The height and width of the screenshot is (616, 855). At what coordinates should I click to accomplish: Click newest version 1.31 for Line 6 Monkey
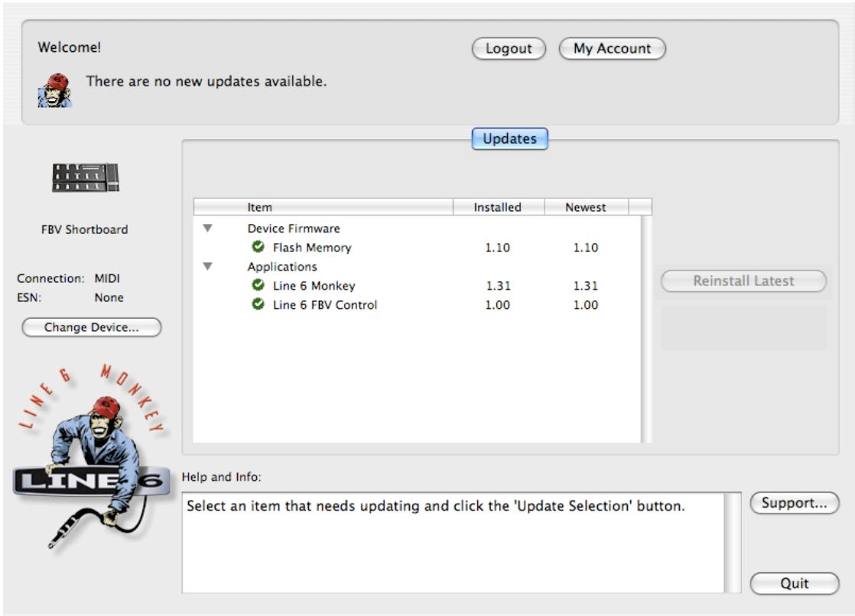tap(586, 286)
